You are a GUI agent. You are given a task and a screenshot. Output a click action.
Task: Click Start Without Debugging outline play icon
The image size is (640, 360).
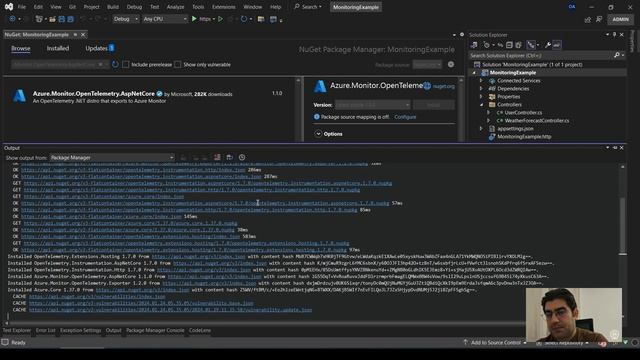tap(220, 19)
